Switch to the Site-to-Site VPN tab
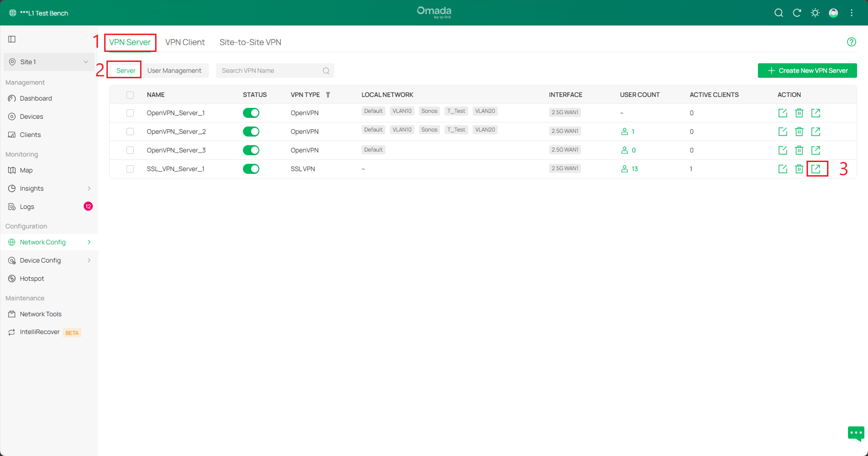This screenshot has width=868, height=456. coord(250,42)
